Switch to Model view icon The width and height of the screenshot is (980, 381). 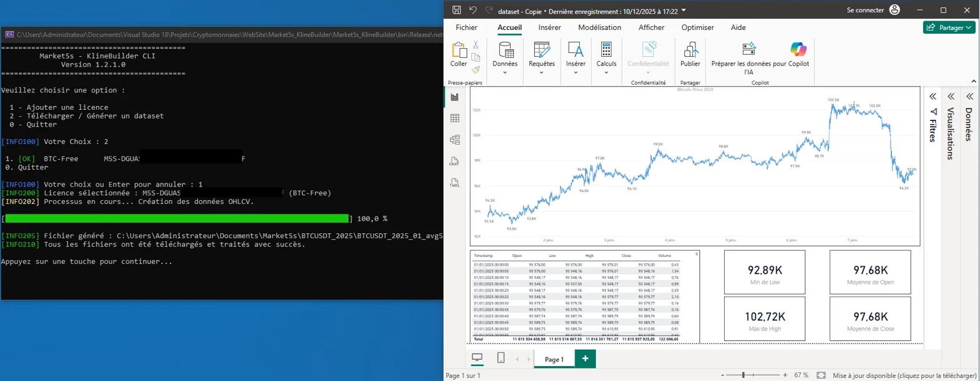tap(454, 140)
